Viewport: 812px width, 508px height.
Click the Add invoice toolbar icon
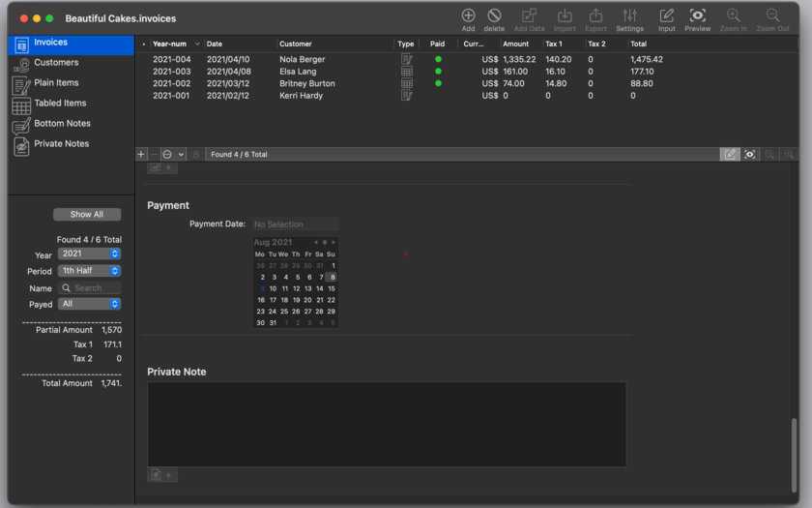pyautogui.click(x=468, y=19)
